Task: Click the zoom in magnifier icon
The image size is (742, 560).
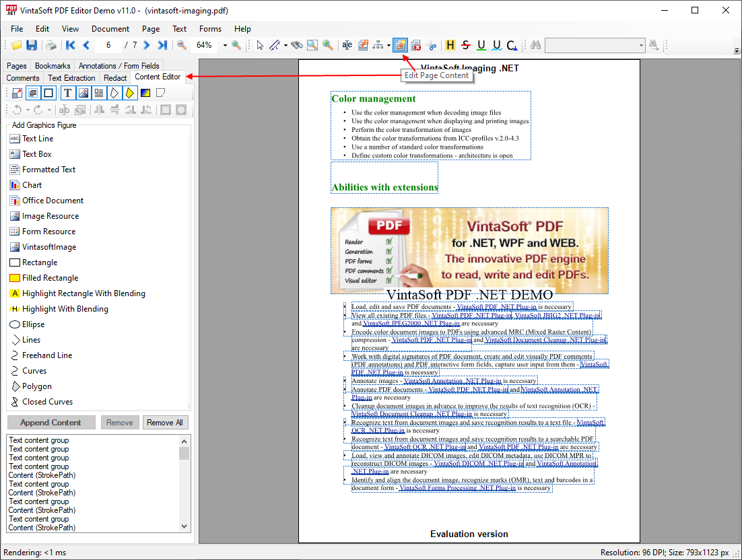Action: point(236,45)
